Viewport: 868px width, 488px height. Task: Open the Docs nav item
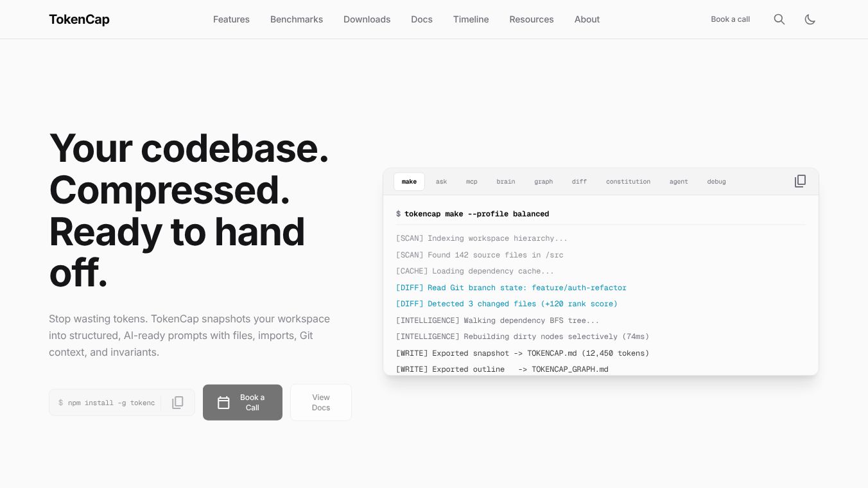click(422, 19)
